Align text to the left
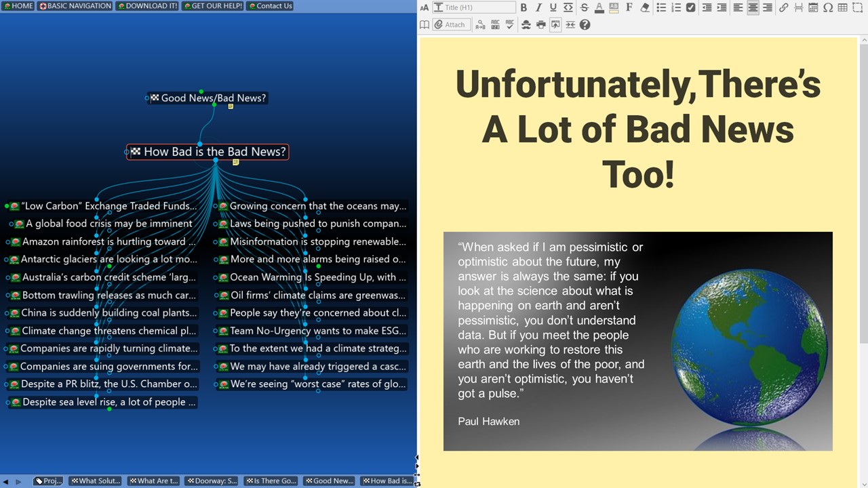This screenshot has height=488, width=868. [738, 7]
